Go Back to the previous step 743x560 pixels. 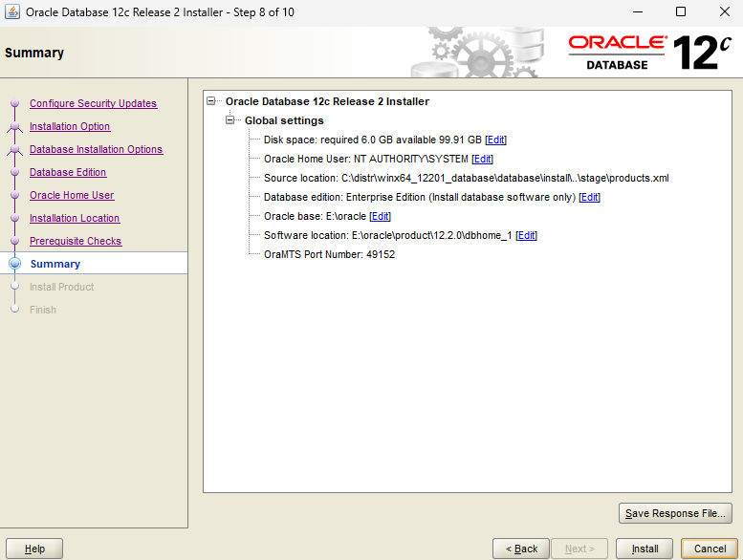click(x=521, y=549)
